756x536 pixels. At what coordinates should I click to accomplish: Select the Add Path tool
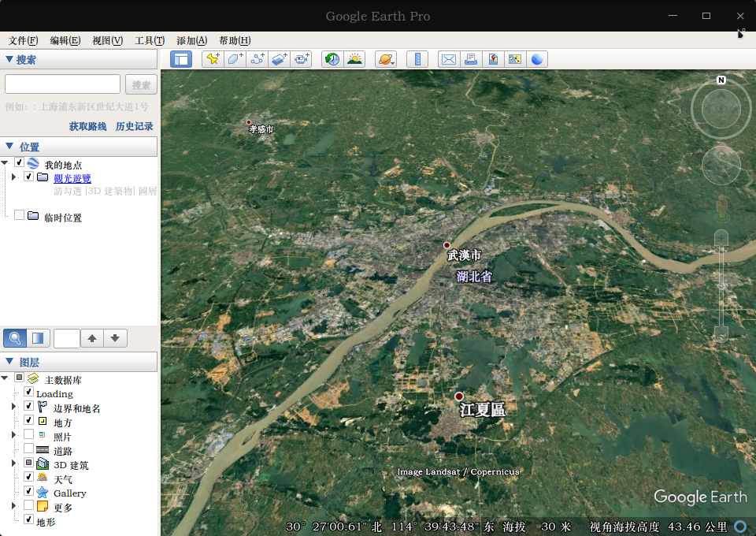[x=258, y=59]
